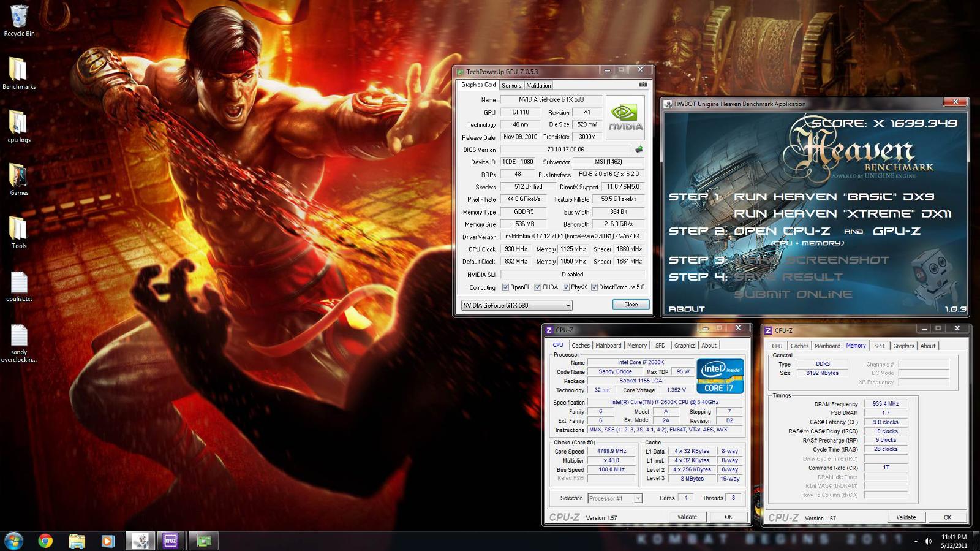Open CPU tab in right CPU-Z window

[777, 346]
